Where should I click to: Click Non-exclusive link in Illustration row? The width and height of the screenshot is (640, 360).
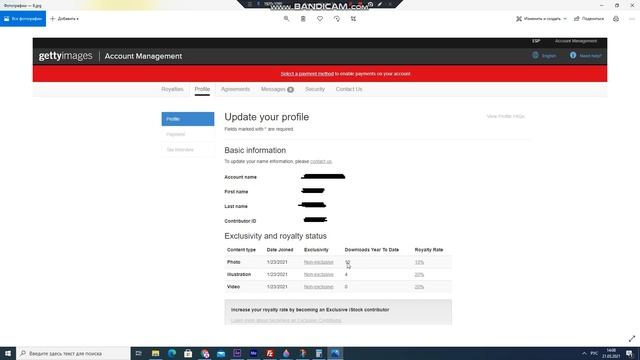(x=318, y=274)
